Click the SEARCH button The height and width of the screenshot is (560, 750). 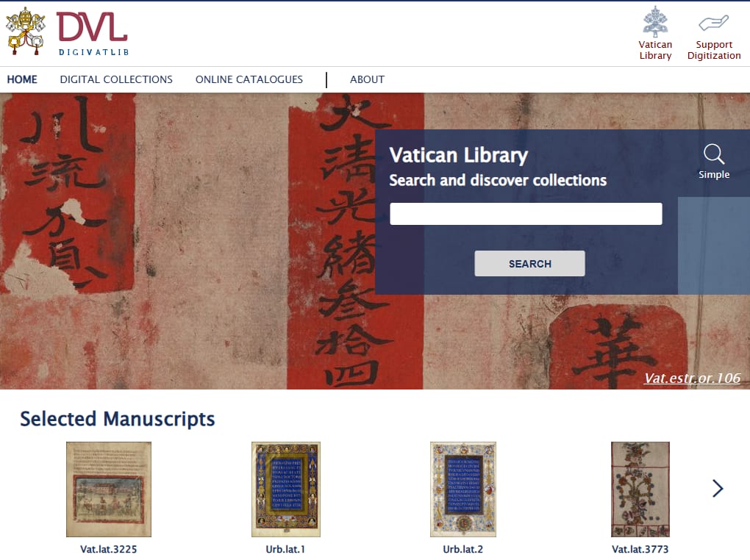[529, 264]
